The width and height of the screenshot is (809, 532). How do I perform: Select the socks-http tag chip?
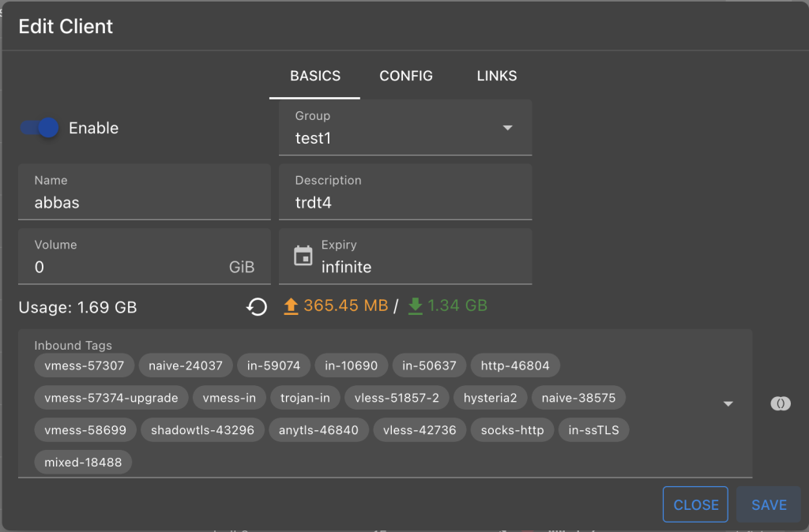pyautogui.click(x=513, y=430)
